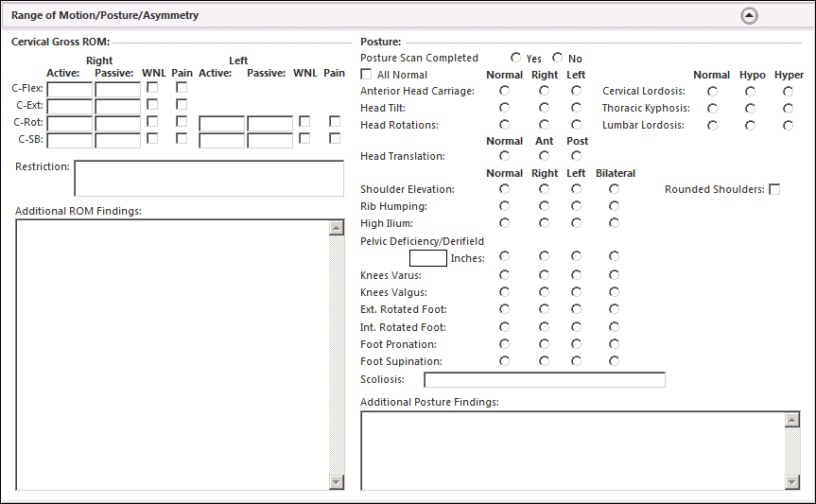Viewport: 816px width, 504px height.
Task: Click the C-Flex Passive input field
Action: point(117,90)
